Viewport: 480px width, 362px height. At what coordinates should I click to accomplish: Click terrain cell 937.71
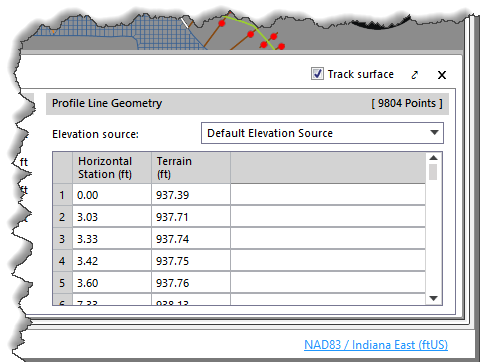191,217
